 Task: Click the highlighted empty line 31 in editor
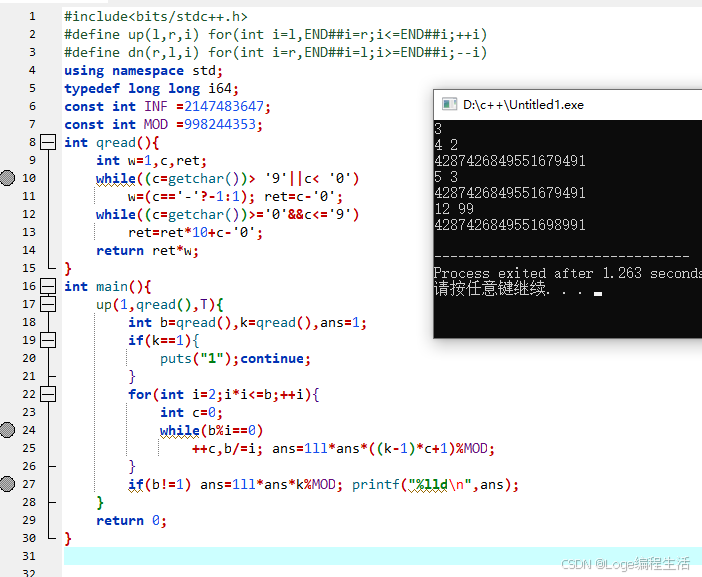pos(383,556)
